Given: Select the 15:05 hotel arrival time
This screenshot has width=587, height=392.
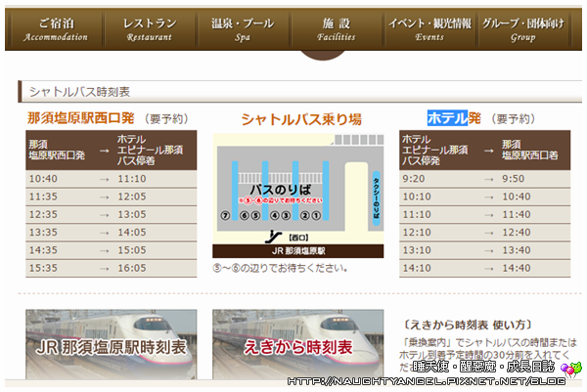Looking at the screenshot, I should pos(132,250).
